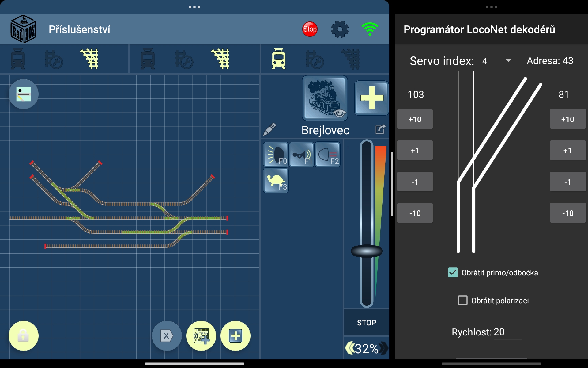This screenshot has width=588, height=368.
Task: Uncheck Obrátit přímo/odbočka checkbox
Action: pyautogui.click(x=453, y=272)
